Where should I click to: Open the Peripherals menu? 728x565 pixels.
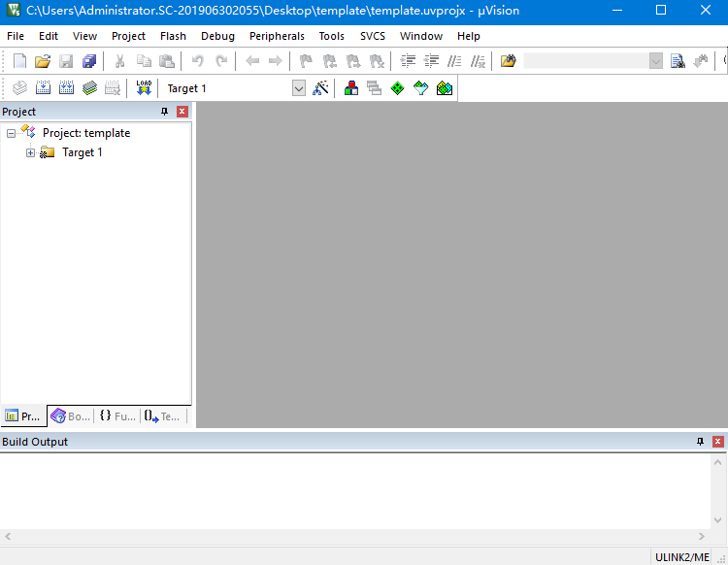[x=277, y=36]
